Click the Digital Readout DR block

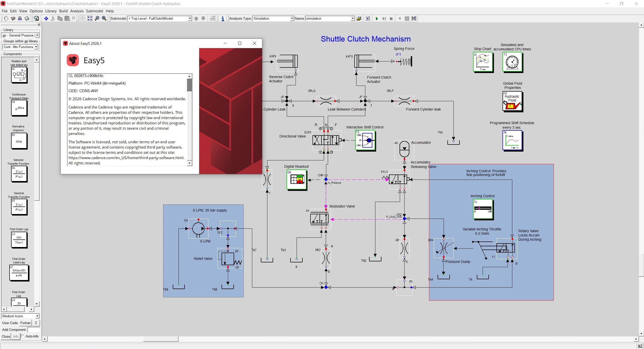click(x=297, y=180)
